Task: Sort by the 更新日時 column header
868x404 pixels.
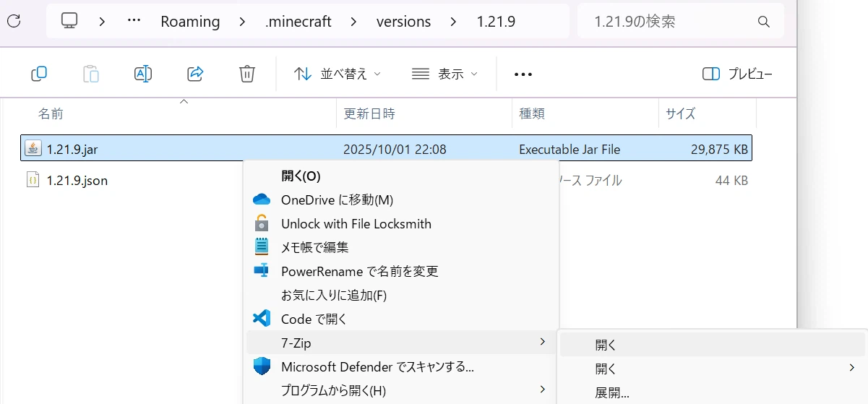Action: point(369,113)
